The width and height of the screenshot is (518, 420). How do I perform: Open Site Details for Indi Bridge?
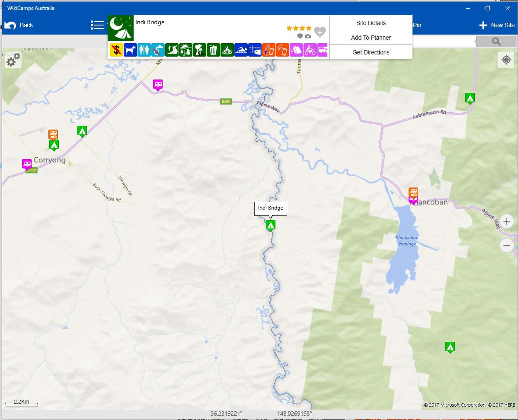[371, 23]
